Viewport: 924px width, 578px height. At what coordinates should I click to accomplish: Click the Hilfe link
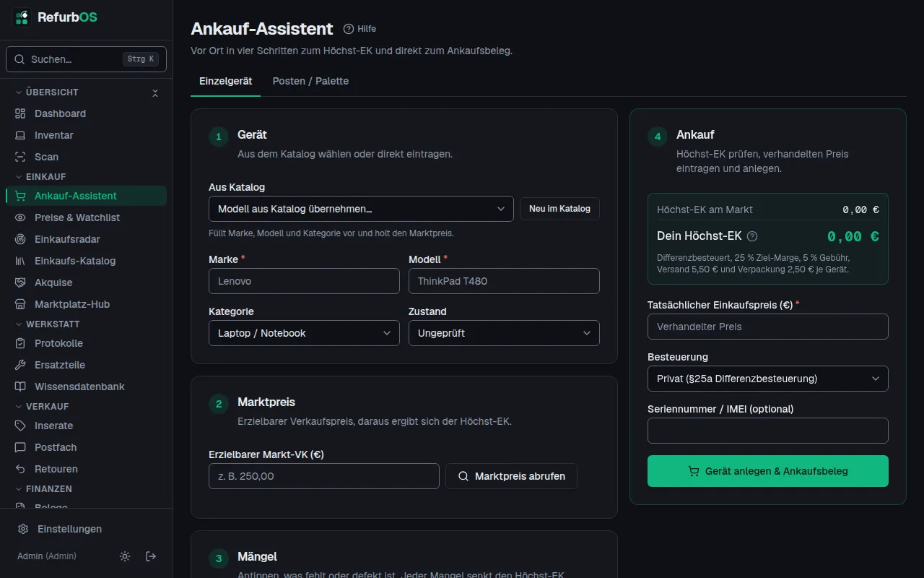tap(360, 29)
